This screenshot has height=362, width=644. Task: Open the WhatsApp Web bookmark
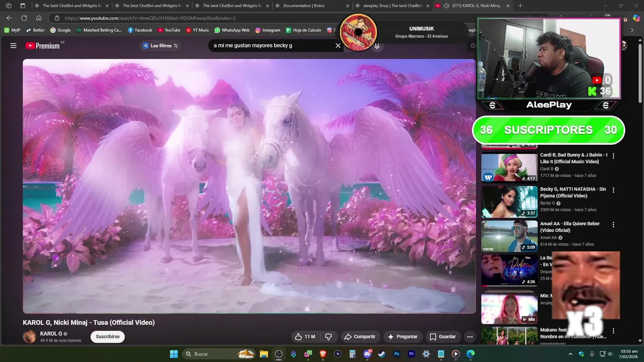pos(232,30)
